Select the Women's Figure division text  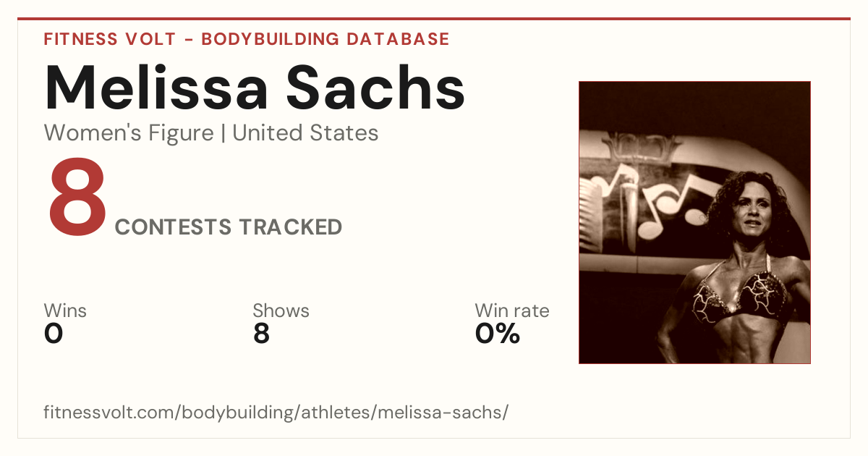point(129,133)
